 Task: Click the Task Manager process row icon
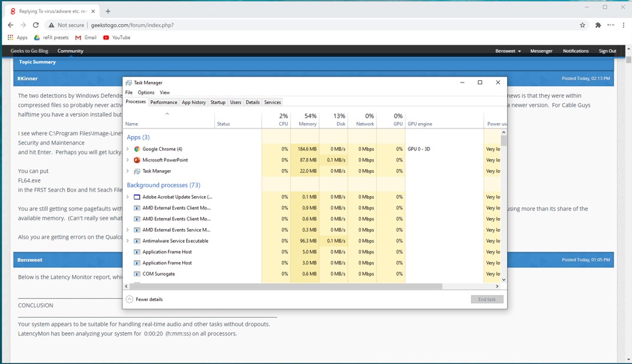pyautogui.click(x=137, y=171)
